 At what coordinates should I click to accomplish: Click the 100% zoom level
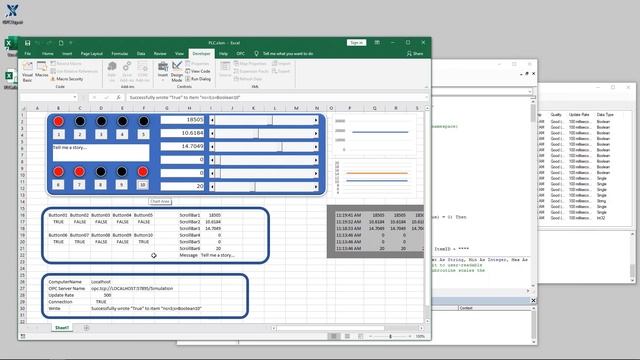coord(420,336)
